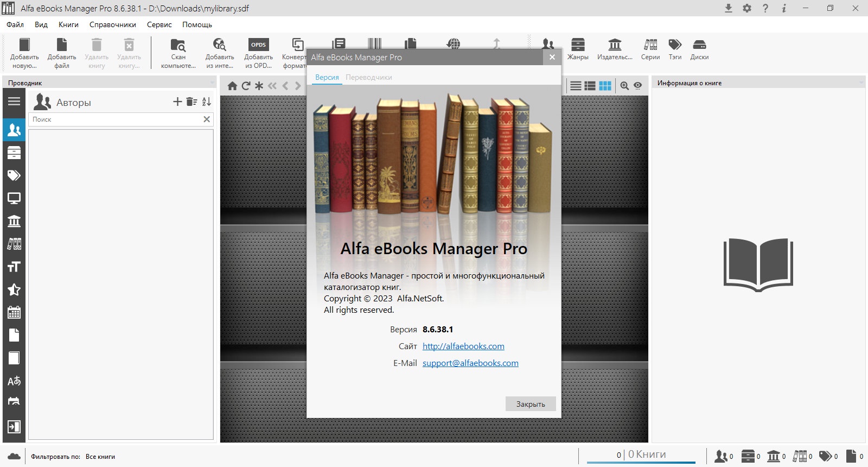Screen dimensions: 868x467
Task: Select the Authors icon in sidebar
Action: [14, 130]
